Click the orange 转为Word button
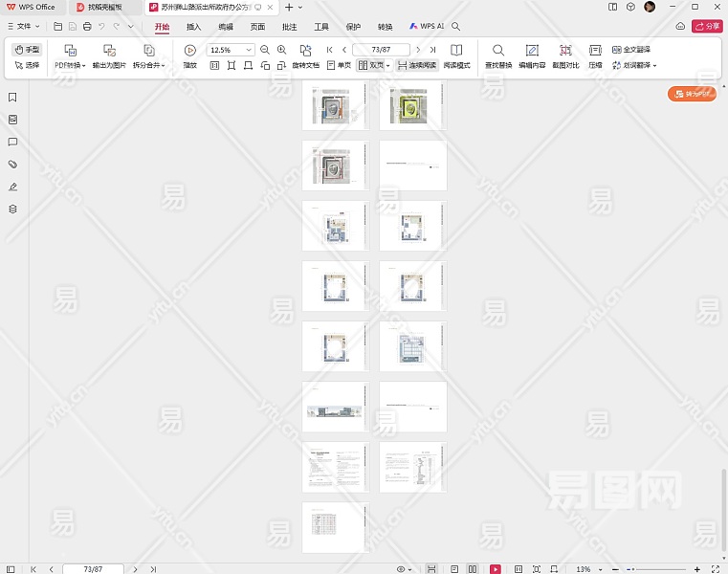Screen dimensions: 728x574 tap(692, 94)
